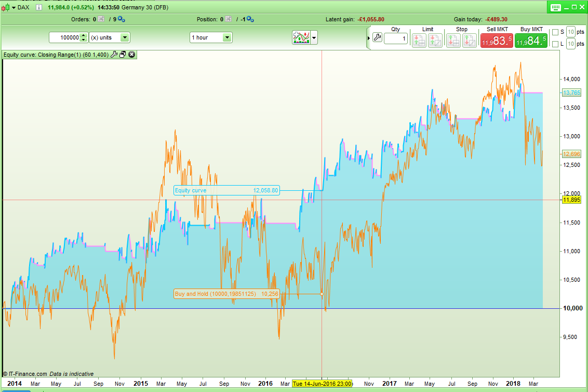The image size is (588, 392).
Task: Decrease the 100000 units value with down arrow
Action: coord(84,40)
